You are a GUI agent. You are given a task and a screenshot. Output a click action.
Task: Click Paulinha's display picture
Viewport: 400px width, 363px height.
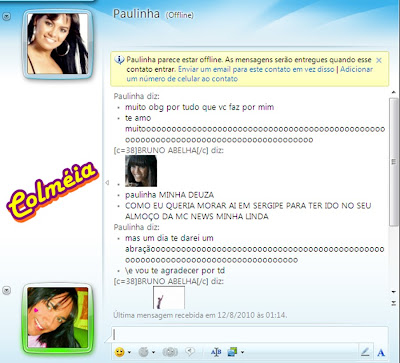click(x=57, y=44)
